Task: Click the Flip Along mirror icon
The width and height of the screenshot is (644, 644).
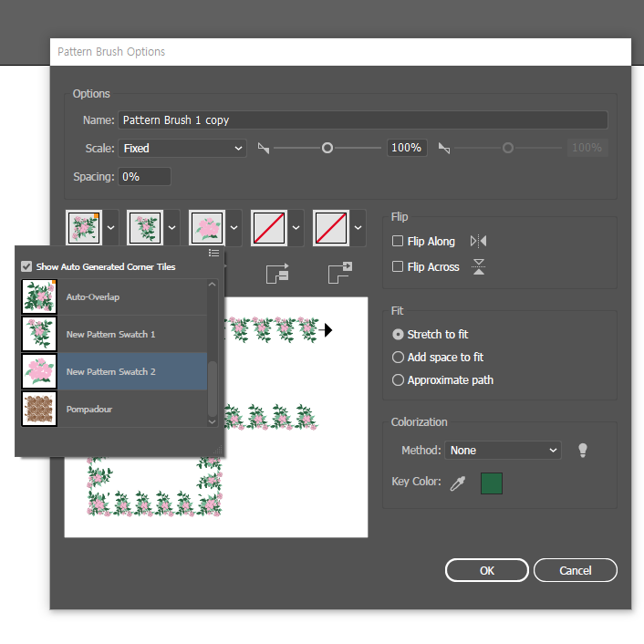Action: tap(479, 241)
